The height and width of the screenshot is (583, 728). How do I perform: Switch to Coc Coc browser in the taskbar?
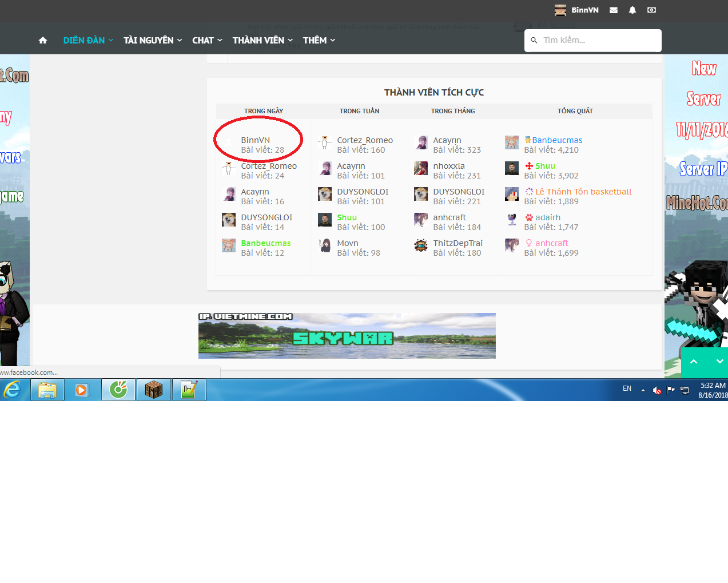118,390
